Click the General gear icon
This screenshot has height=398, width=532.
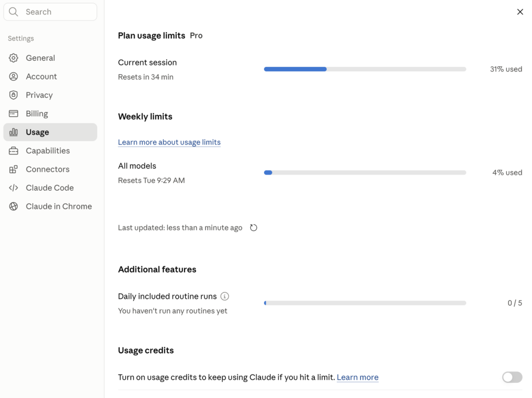coord(14,58)
